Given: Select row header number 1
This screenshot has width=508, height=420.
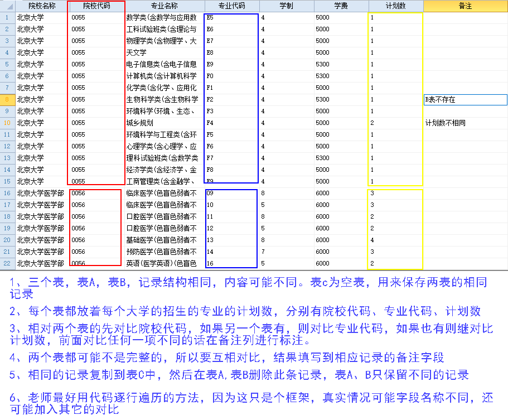Looking at the screenshot, I should pos(7,17).
